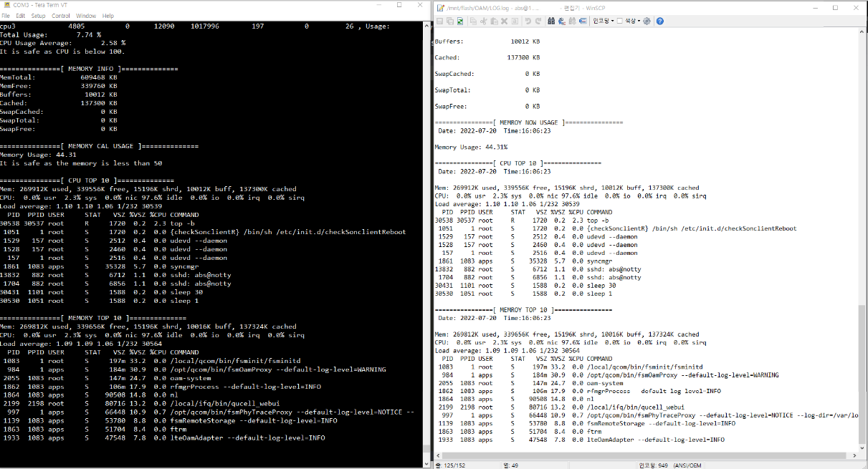The width and height of the screenshot is (868, 469).
Task: Click 'SwapFree: 0 KB' line in editor
Action: (487, 106)
